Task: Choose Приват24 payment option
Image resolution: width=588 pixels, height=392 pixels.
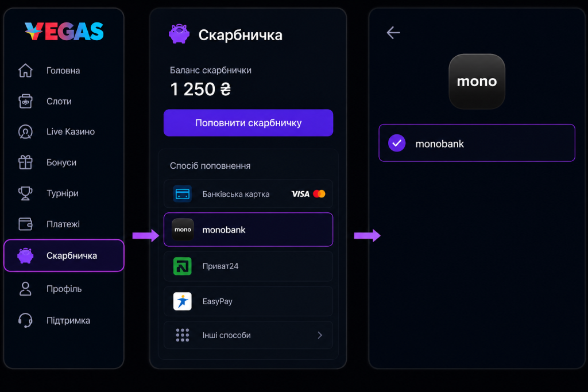Action: [x=248, y=266]
